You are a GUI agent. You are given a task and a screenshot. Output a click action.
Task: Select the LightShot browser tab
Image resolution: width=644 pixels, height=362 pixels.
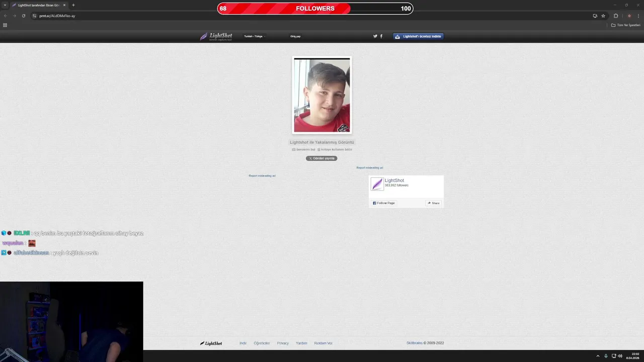coord(38,5)
